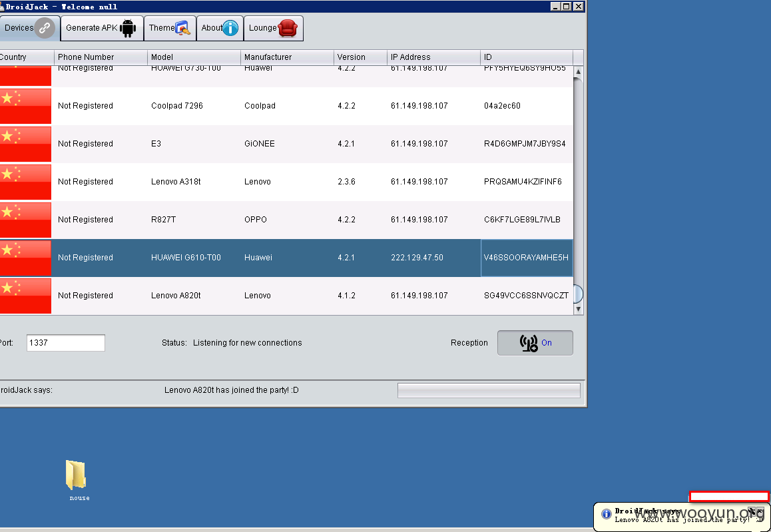This screenshot has width=771, height=532.
Task: Click the scrollbar up arrow
Action: coord(578,72)
